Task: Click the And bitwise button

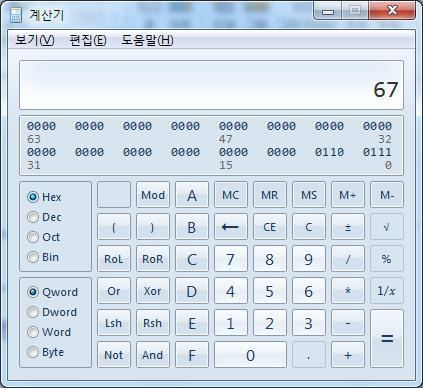Action: pos(153,355)
